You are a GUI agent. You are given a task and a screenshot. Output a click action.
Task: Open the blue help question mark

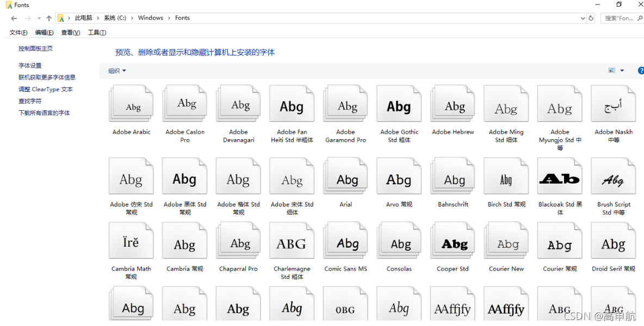pos(641,71)
